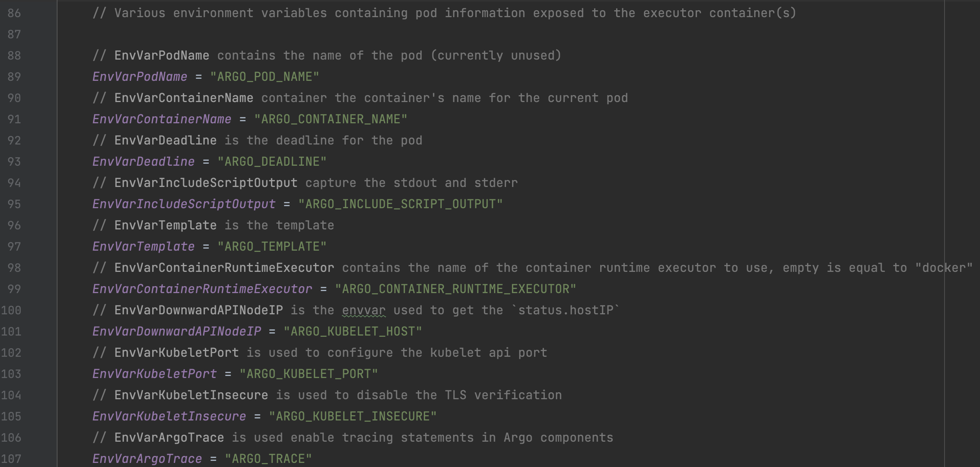980x467 pixels.
Task: Click the EnvVarKubeletInsecure constant declaration
Action: coord(169,416)
